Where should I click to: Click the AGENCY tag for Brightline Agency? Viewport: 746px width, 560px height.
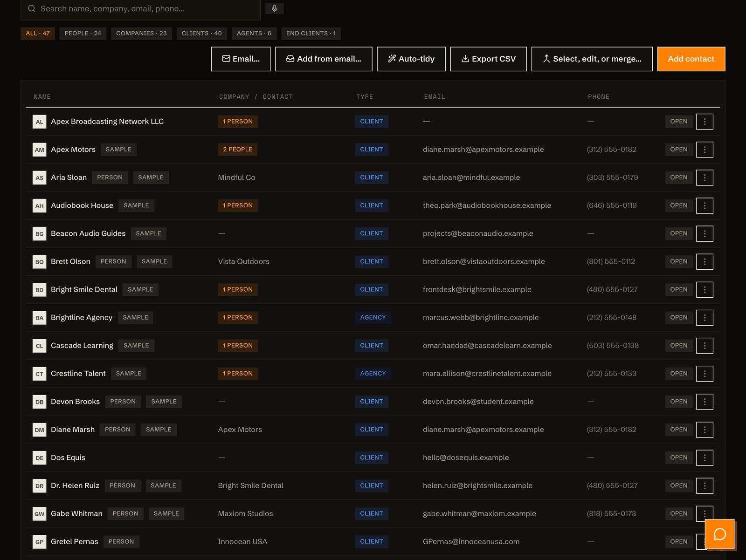point(373,317)
